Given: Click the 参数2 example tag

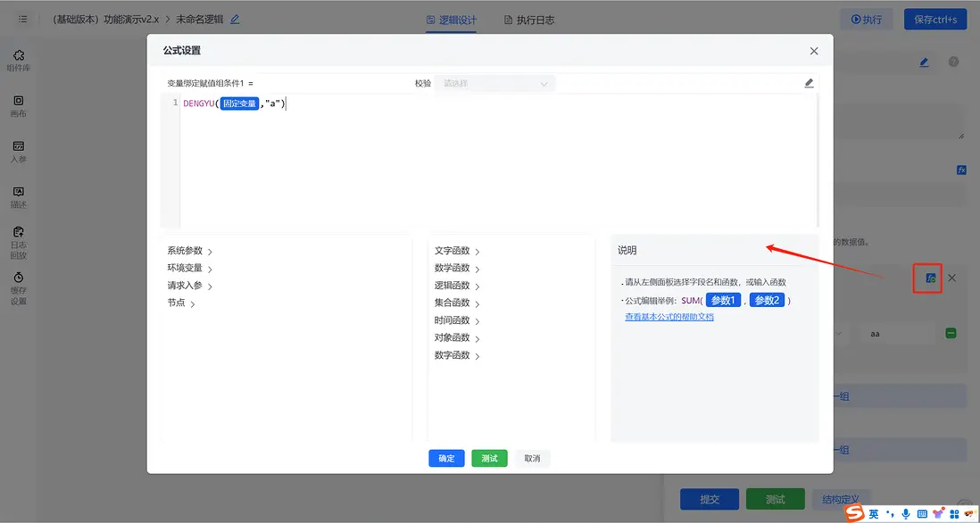Looking at the screenshot, I should tap(767, 301).
